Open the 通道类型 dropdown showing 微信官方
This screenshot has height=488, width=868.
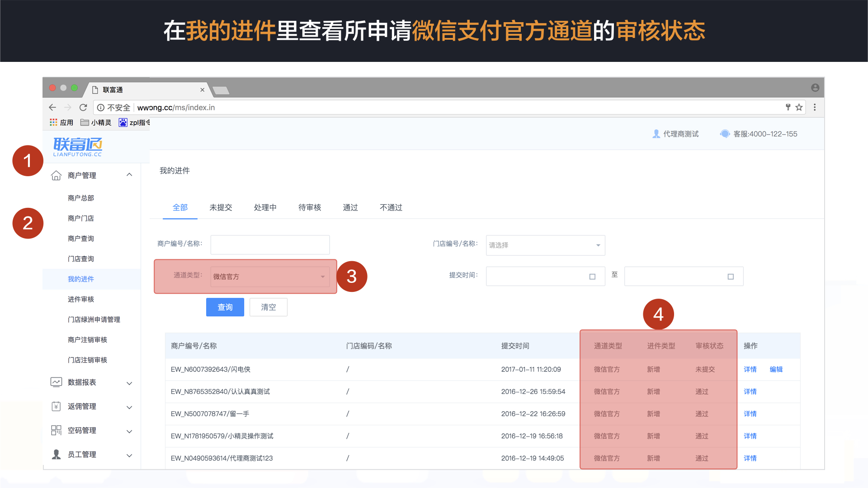point(270,277)
